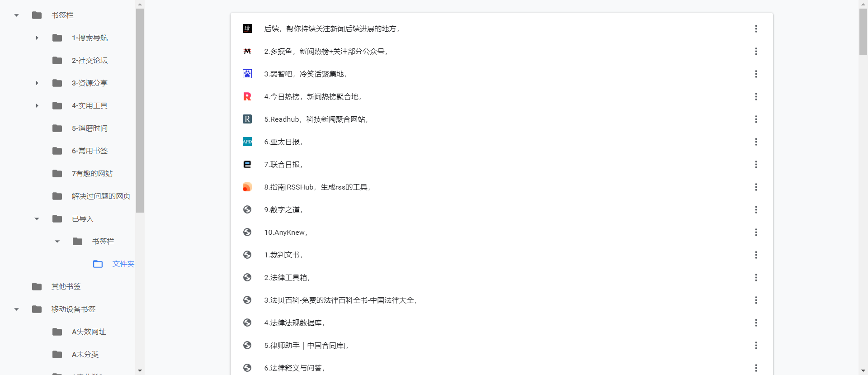Click the main page scrollbar down arrow
The image size is (868, 375).
863,371
